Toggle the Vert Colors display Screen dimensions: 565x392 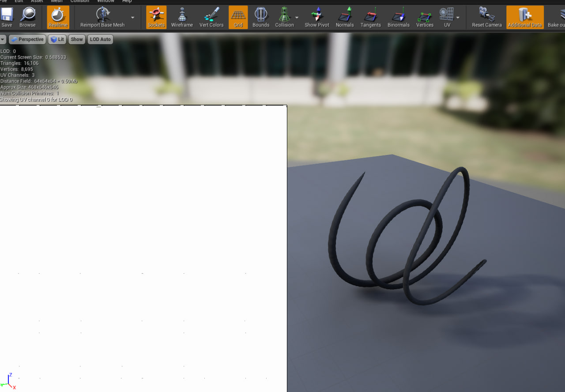[211, 17]
